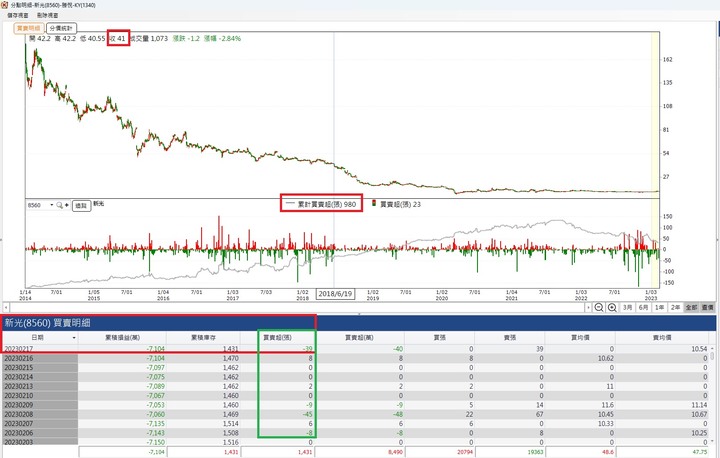Click the table scrollbar up arrow

[x=712, y=348]
